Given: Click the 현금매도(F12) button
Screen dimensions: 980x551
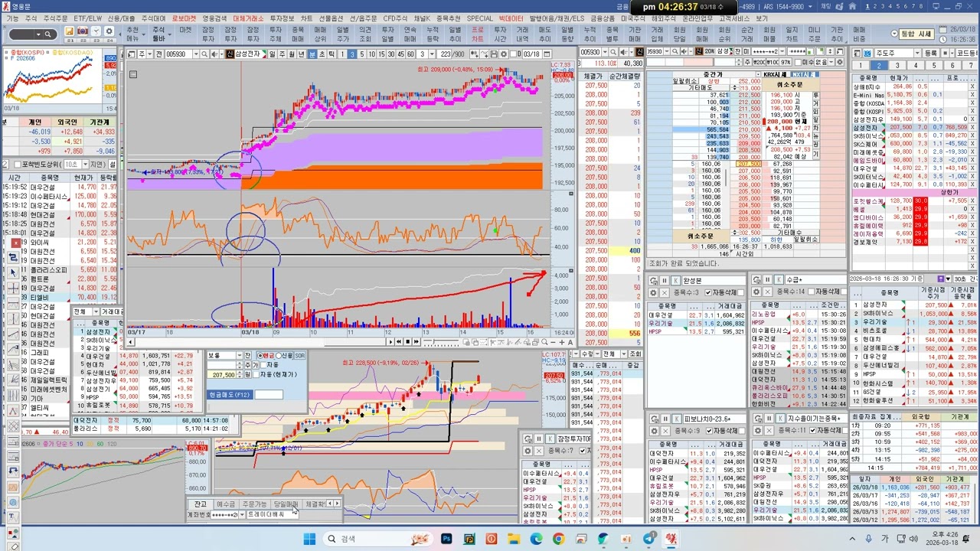Looking at the screenshot, I should click(230, 395).
